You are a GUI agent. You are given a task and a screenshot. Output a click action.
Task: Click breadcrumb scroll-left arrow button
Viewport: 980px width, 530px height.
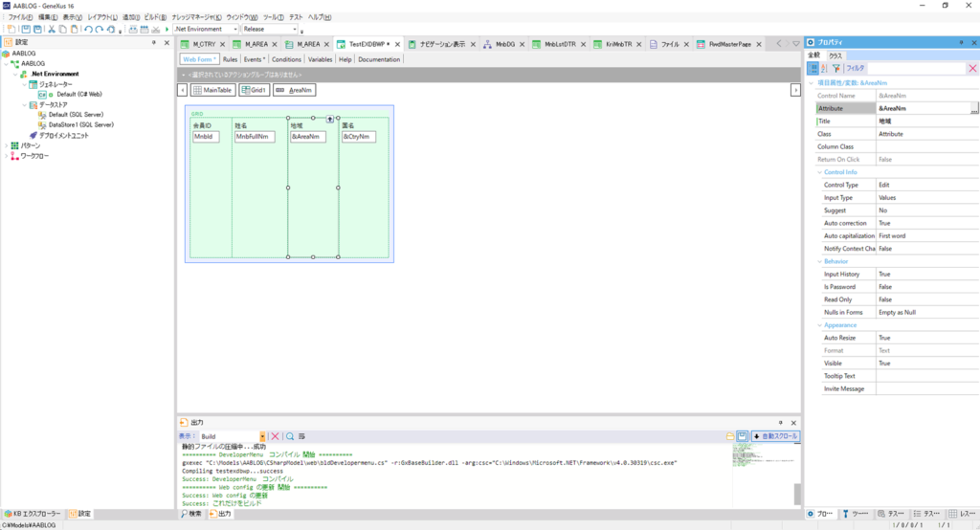183,90
